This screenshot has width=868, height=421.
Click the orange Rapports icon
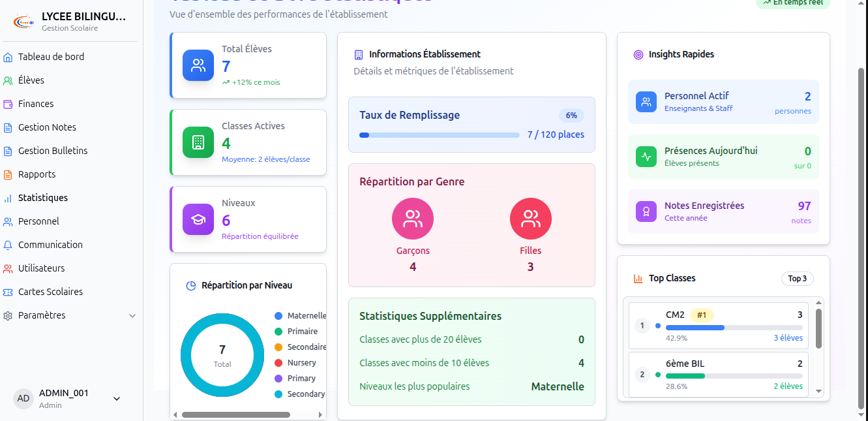coord(8,174)
